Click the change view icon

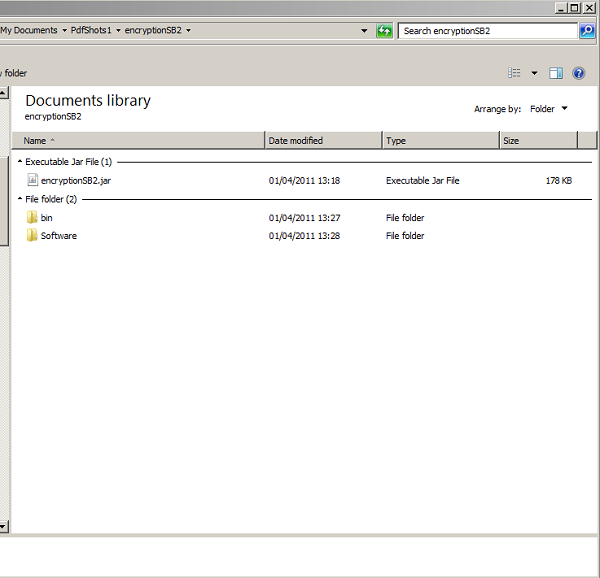tap(514, 73)
